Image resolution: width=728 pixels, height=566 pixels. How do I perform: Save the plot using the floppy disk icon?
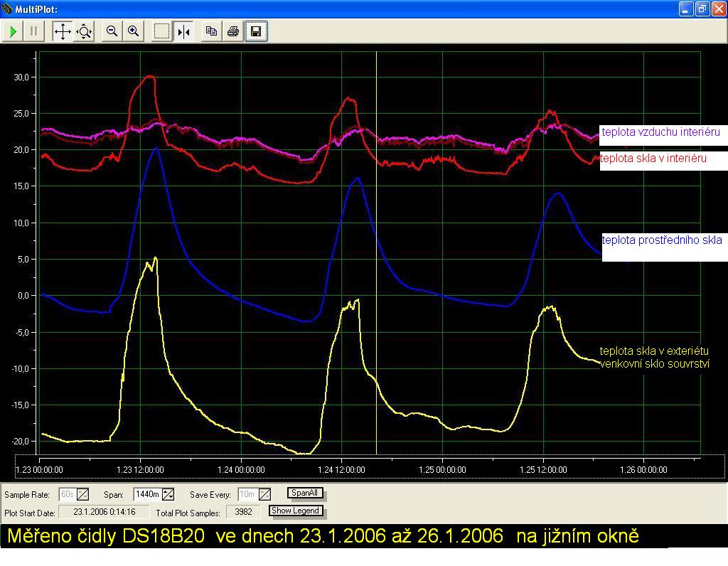(x=256, y=31)
